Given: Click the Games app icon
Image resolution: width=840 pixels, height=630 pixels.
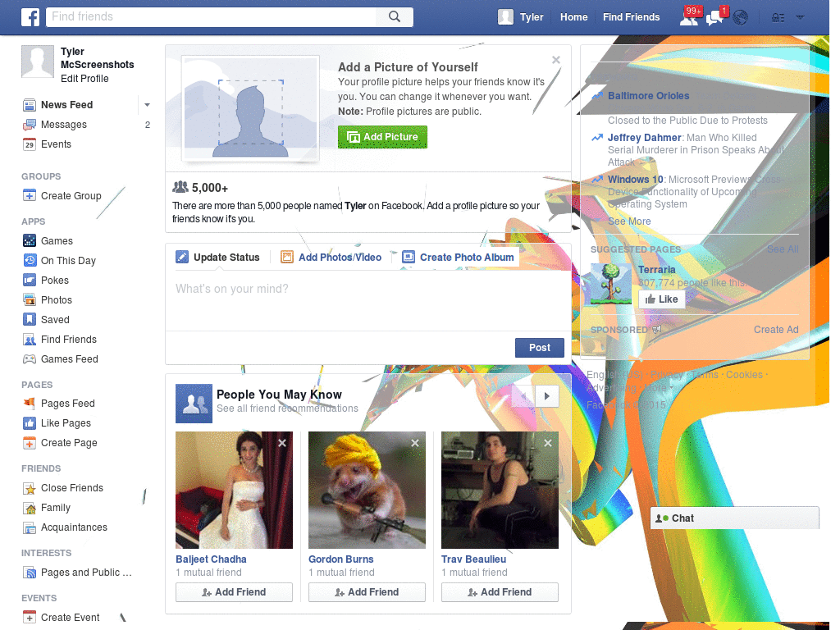Looking at the screenshot, I should pos(30,240).
